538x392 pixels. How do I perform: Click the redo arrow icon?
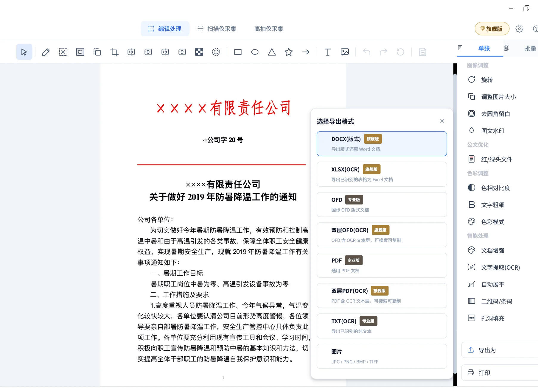tap(383, 52)
